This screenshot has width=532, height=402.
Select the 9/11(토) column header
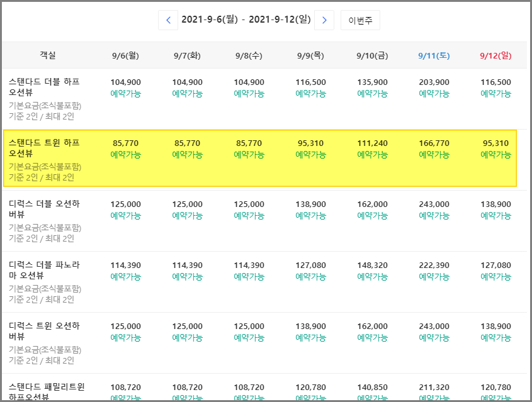coord(434,55)
